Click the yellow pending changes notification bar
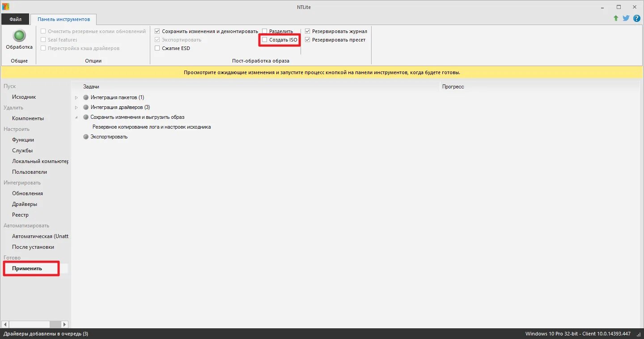The height and width of the screenshot is (339, 644). coord(322,72)
